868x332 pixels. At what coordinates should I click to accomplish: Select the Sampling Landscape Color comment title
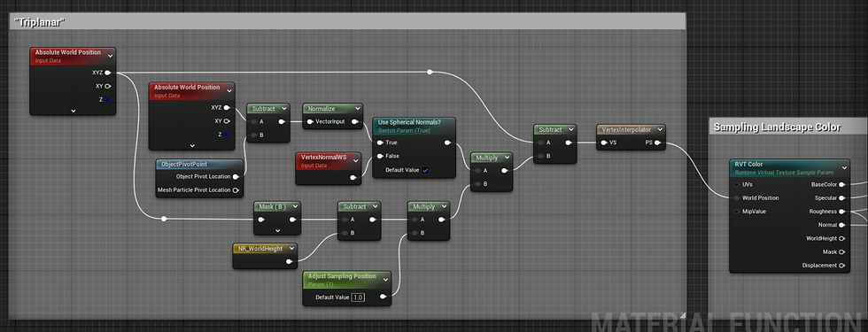tap(778, 127)
